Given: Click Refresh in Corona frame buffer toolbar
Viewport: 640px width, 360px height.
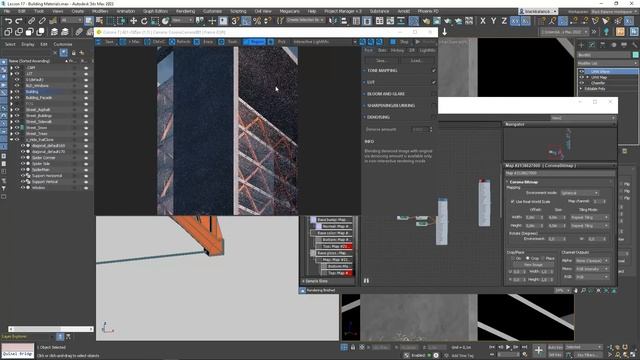Looking at the screenshot, I should [x=180, y=42].
